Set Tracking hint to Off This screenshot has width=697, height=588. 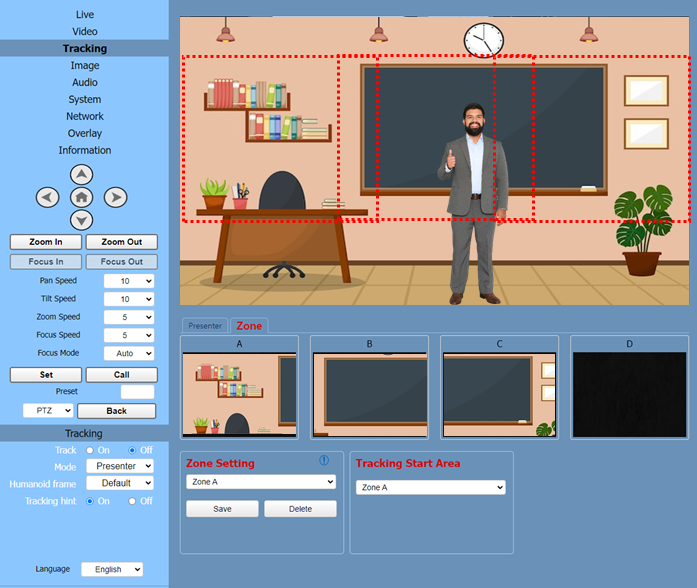(132, 501)
